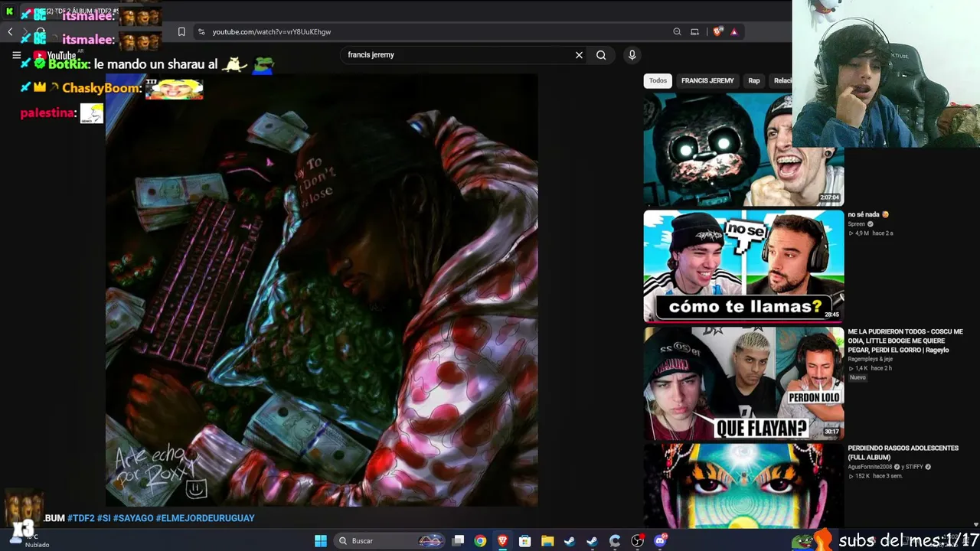Open the Windows Start menu
Viewport: 980px width, 551px height.
(x=321, y=541)
